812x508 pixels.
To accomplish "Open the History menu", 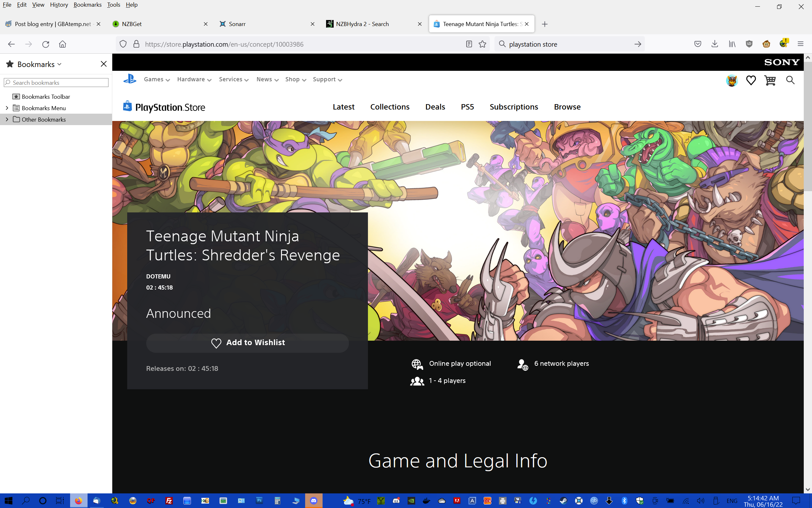I will (59, 5).
